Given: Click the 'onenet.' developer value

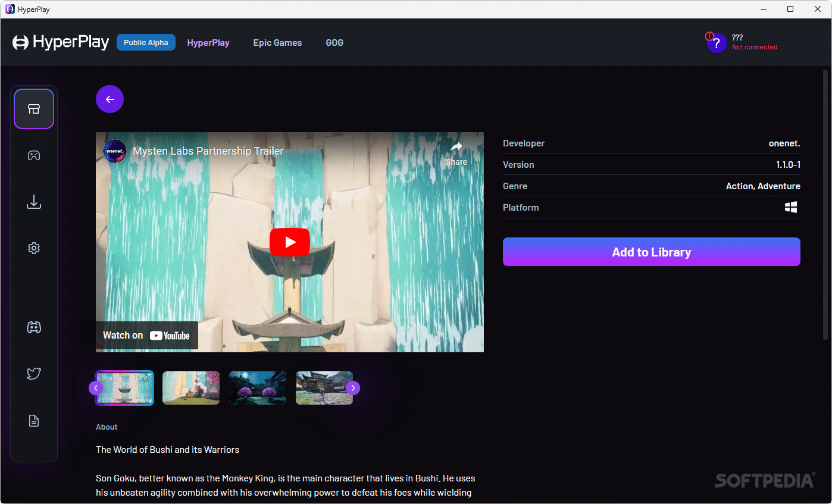Looking at the screenshot, I should [784, 143].
